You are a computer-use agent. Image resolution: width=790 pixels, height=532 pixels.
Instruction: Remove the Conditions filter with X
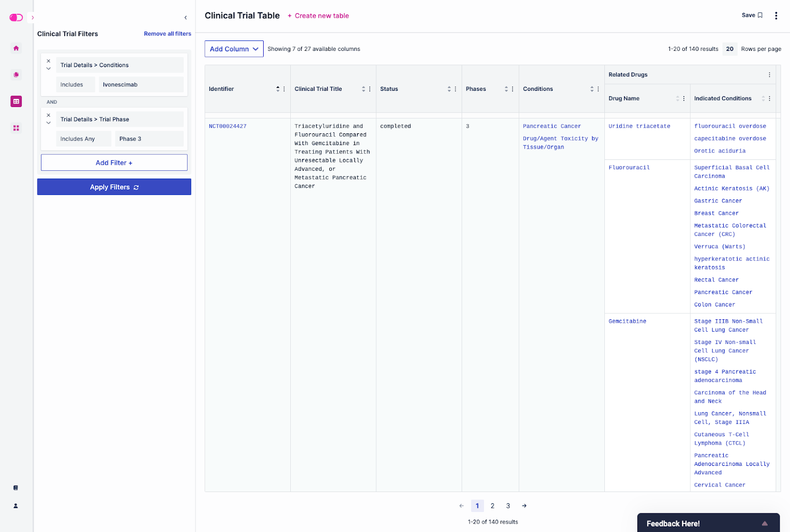pos(48,61)
